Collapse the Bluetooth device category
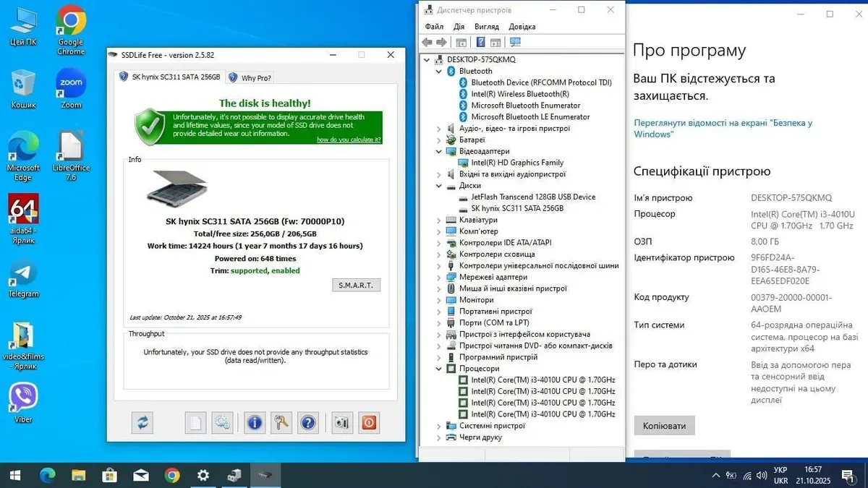 click(439, 72)
